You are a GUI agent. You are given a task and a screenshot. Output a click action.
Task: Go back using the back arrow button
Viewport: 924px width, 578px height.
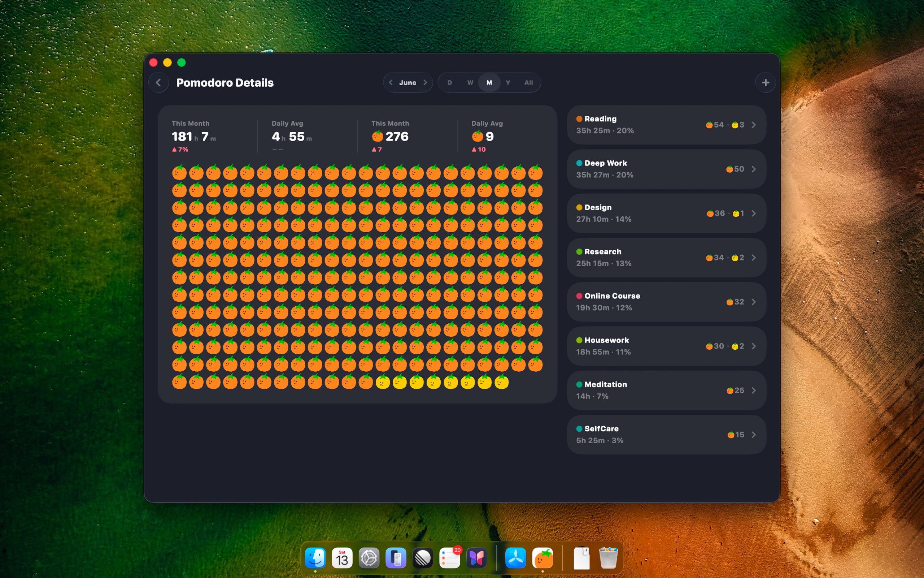(158, 83)
